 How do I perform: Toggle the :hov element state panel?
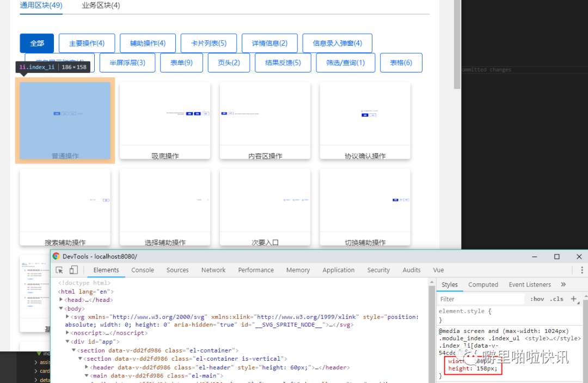[x=537, y=299]
